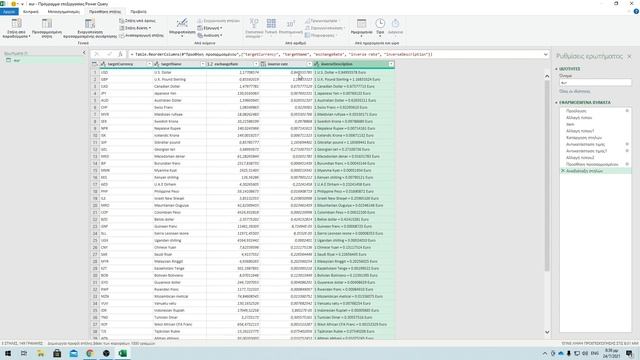Open targetCurrency column filter dropdown
Screen dimensions: 640x360
pyautogui.click(x=149, y=64)
